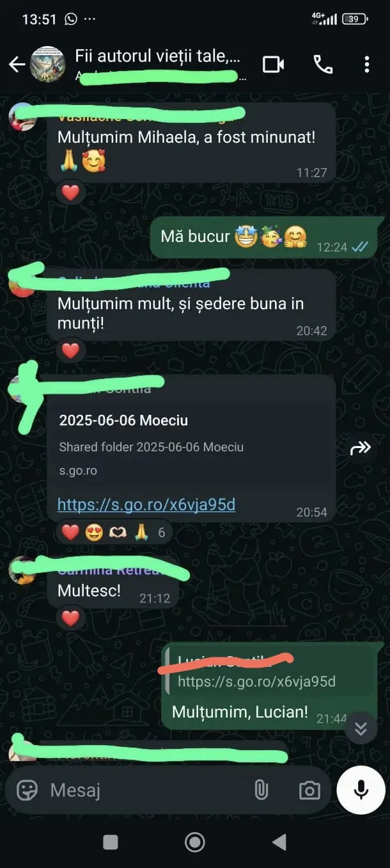Open the emoji picker in message bar
Viewport: 390px width, 868px height.
[x=27, y=790]
